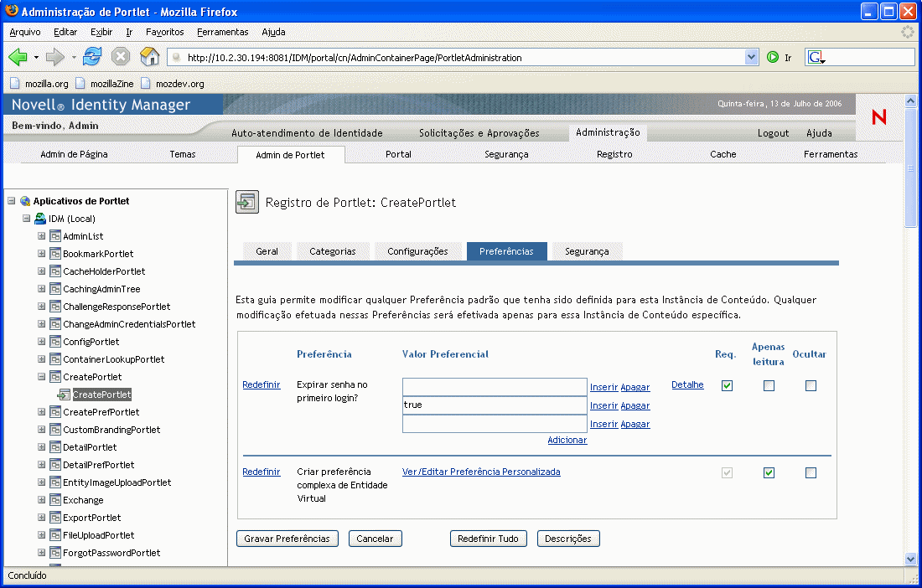Switch to the Categorias tab
Image resolution: width=922 pixels, height=588 pixels.
point(332,251)
